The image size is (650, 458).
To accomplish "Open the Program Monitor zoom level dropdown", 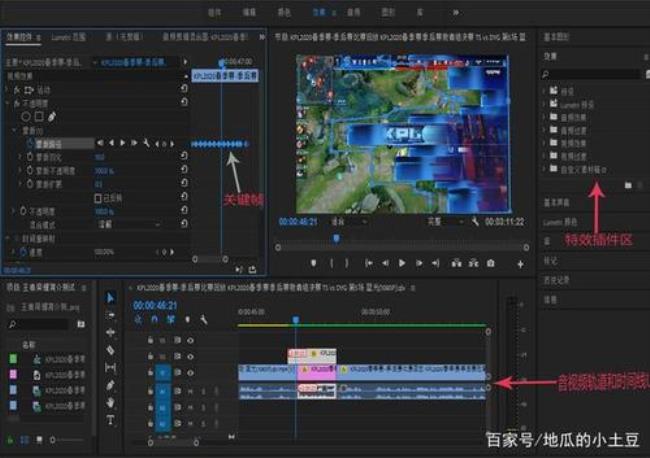I will [348, 222].
